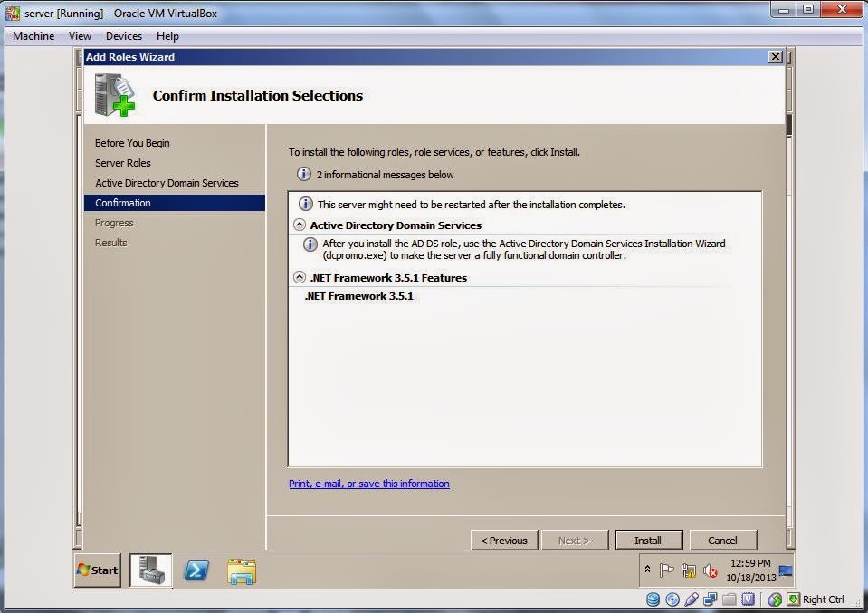Open Server Manager from the taskbar
Image resolution: width=868 pixels, height=613 pixels.
tap(151, 570)
